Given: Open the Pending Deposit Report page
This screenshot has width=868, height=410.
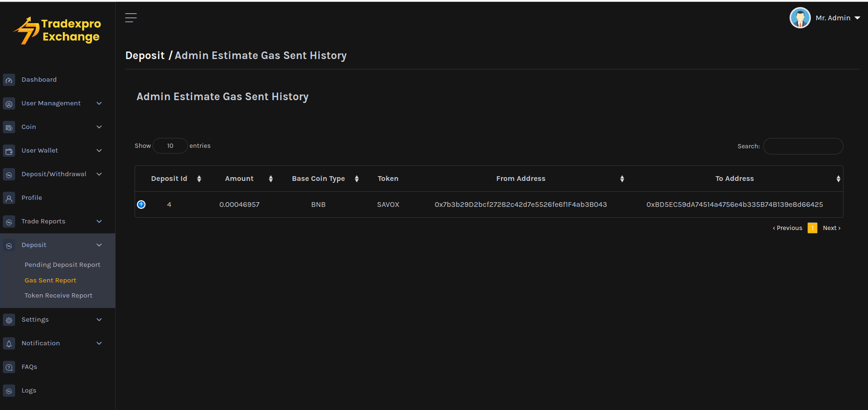Looking at the screenshot, I should [62, 265].
